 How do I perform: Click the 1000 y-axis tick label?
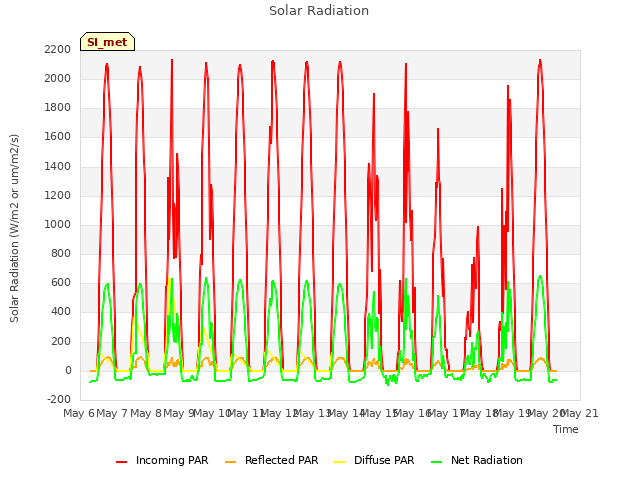tap(58, 224)
